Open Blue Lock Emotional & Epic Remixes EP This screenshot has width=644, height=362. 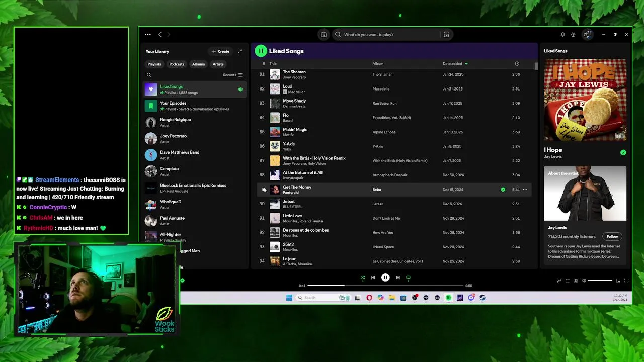click(x=194, y=188)
